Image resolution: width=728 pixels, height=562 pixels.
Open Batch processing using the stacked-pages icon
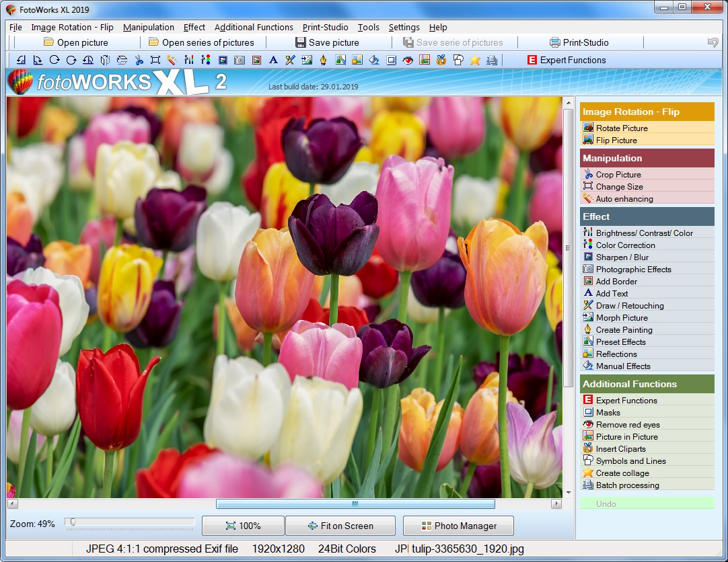[x=490, y=60]
